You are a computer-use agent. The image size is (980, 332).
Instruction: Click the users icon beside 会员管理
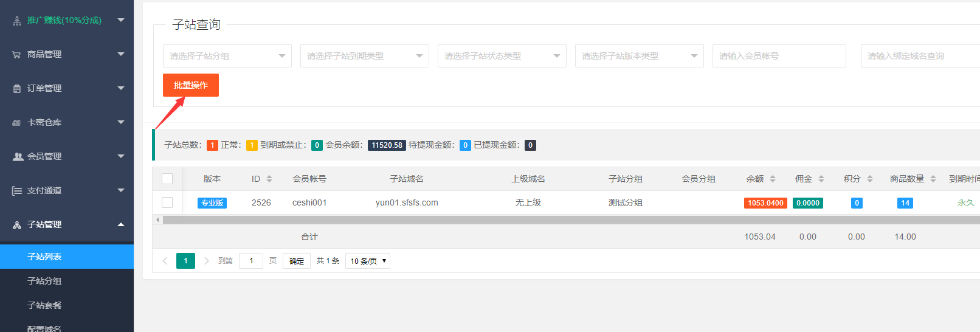(18, 157)
